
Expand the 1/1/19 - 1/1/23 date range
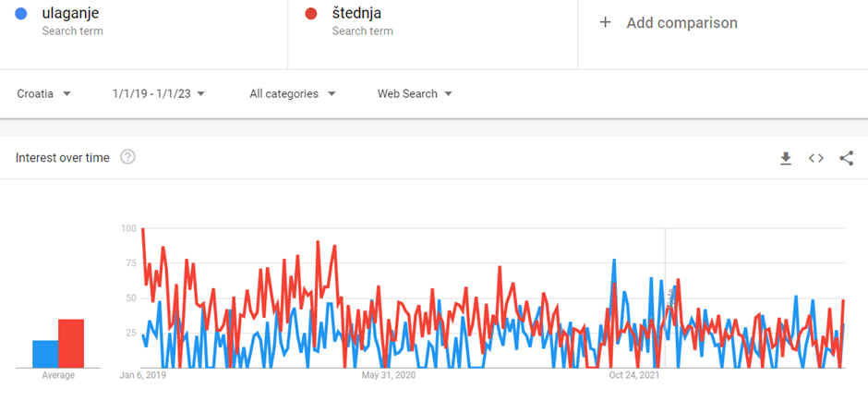[158, 93]
